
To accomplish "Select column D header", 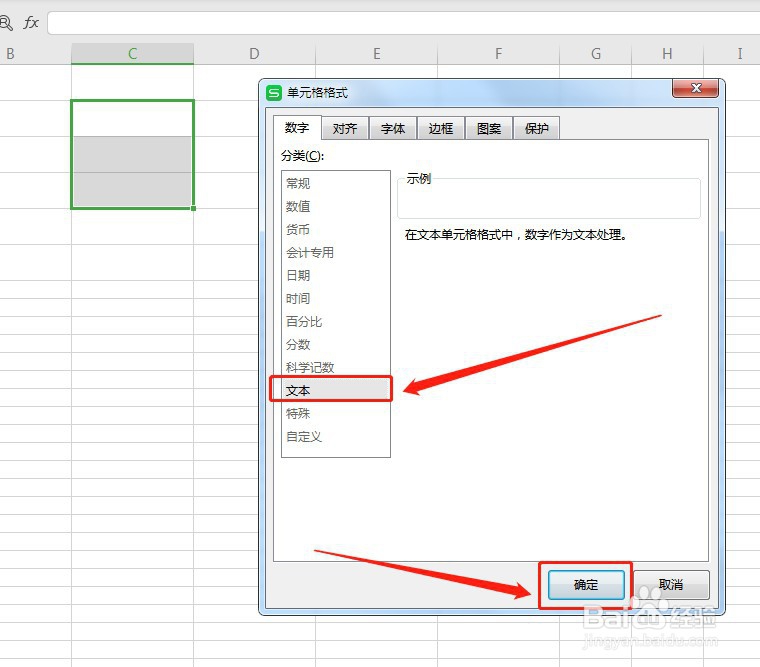I will click(254, 53).
